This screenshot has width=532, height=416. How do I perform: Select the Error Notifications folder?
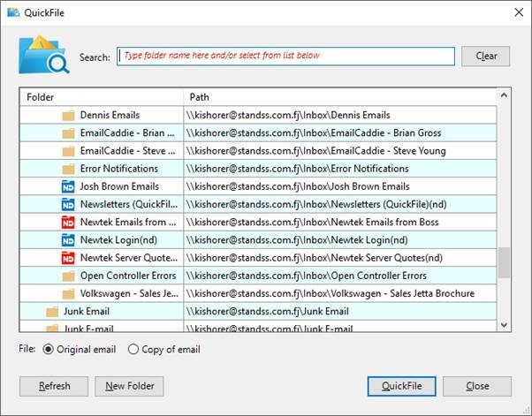click(119, 169)
